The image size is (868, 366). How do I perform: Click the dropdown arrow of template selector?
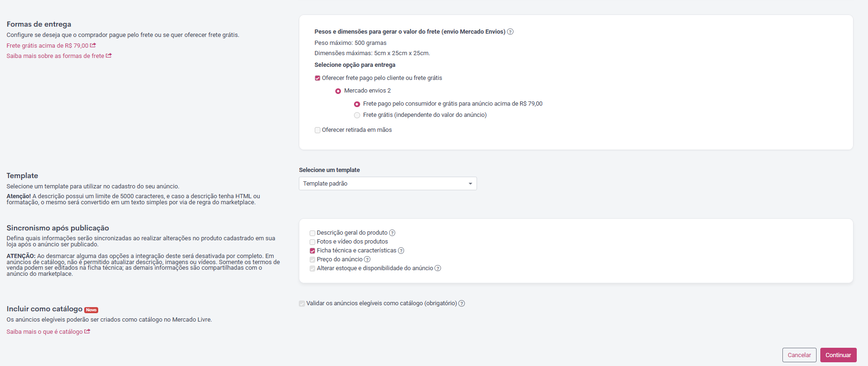click(x=470, y=184)
